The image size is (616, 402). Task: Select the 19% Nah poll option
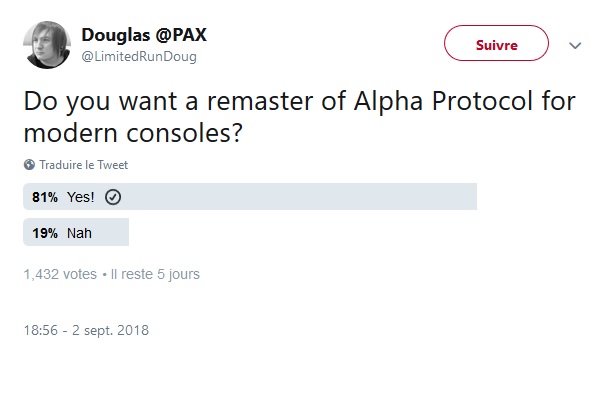click(x=76, y=232)
